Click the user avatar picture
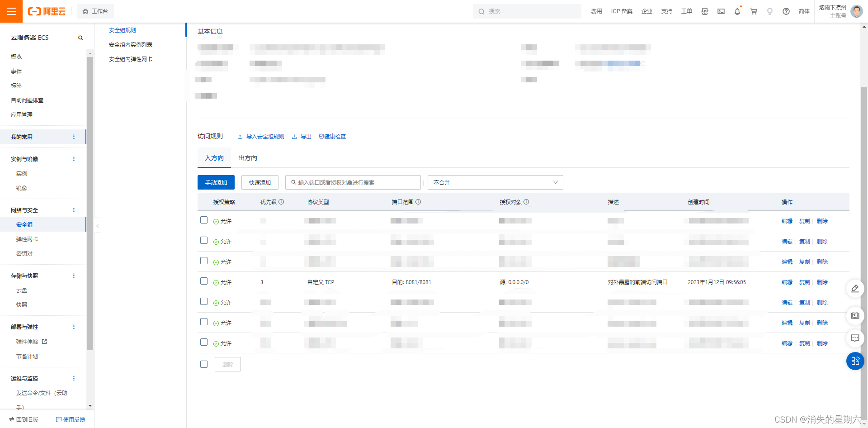 (x=856, y=11)
